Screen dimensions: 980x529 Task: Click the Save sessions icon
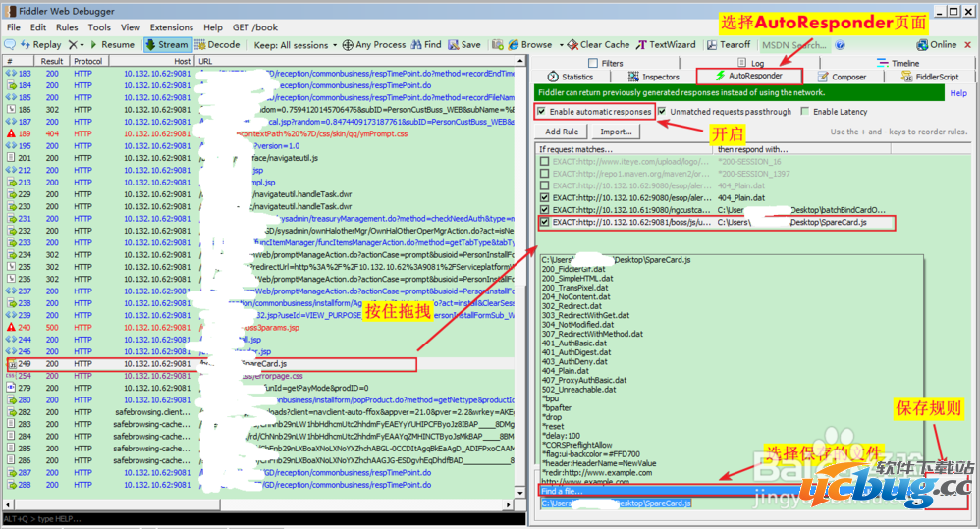coord(453,45)
